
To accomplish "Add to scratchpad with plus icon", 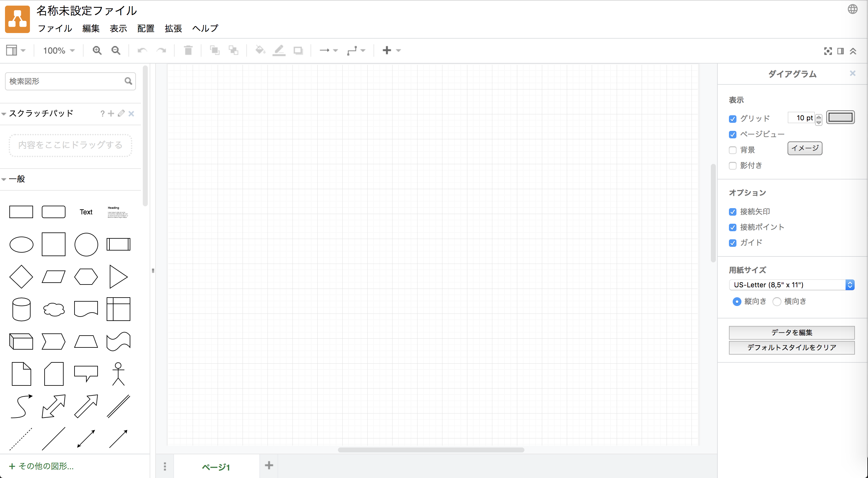I will 111,113.
